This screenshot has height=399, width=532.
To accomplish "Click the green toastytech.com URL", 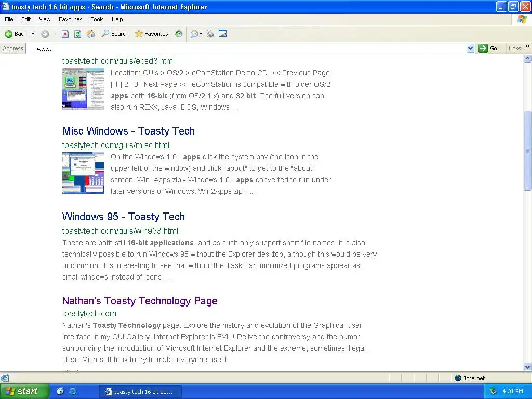I will pos(89,313).
